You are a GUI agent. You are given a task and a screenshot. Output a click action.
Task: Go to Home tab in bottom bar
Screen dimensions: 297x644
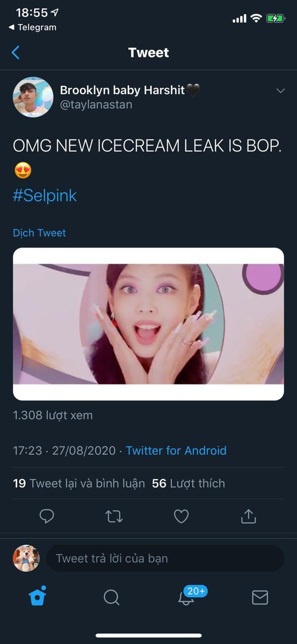(x=37, y=597)
